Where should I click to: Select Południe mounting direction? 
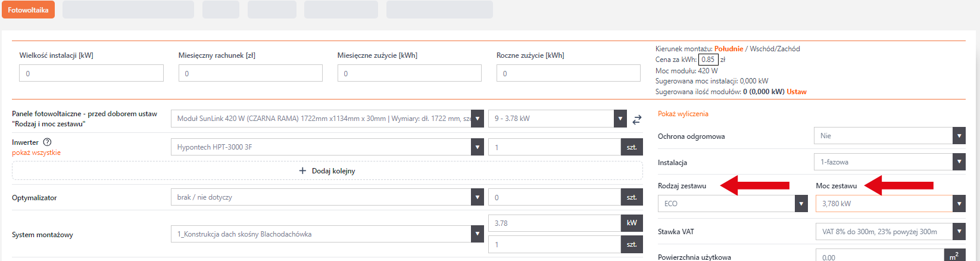point(728,49)
